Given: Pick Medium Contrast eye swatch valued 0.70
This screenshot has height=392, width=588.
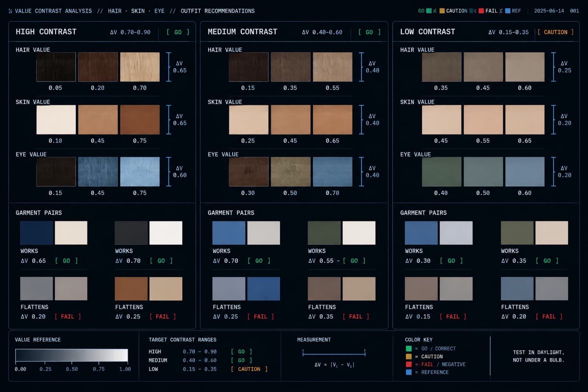Looking at the screenshot, I should [x=333, y=172].
